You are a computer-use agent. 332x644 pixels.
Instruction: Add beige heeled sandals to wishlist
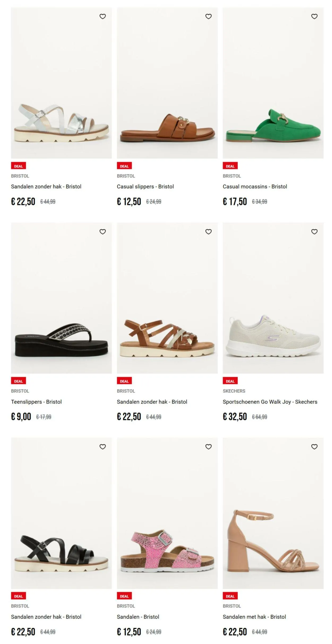tap(314, 447)
